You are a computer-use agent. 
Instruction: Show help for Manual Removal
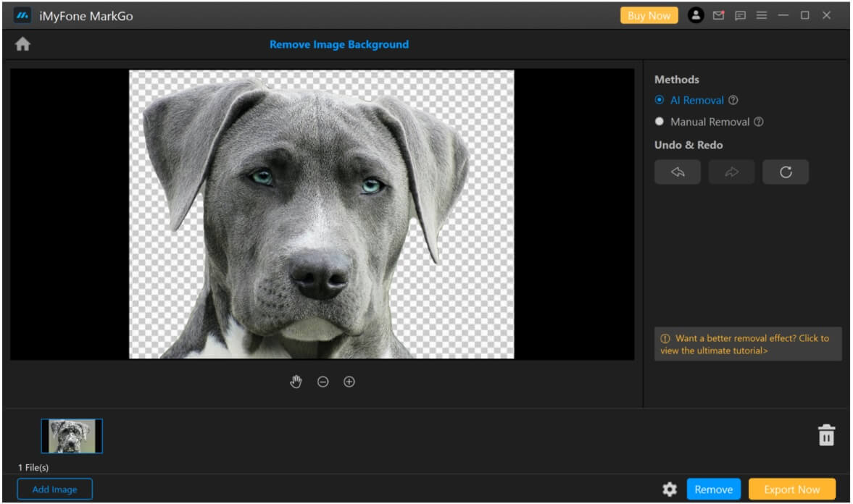[758, 122]
